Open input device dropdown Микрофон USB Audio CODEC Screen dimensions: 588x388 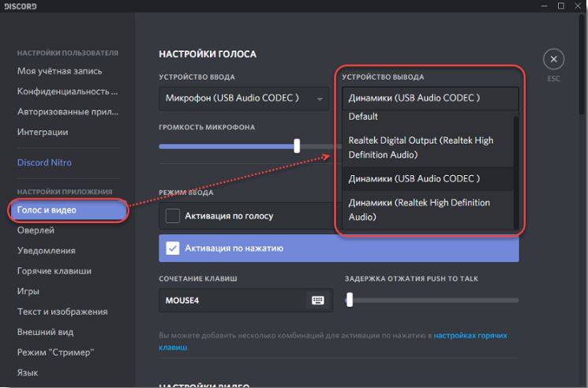[244, 99]
